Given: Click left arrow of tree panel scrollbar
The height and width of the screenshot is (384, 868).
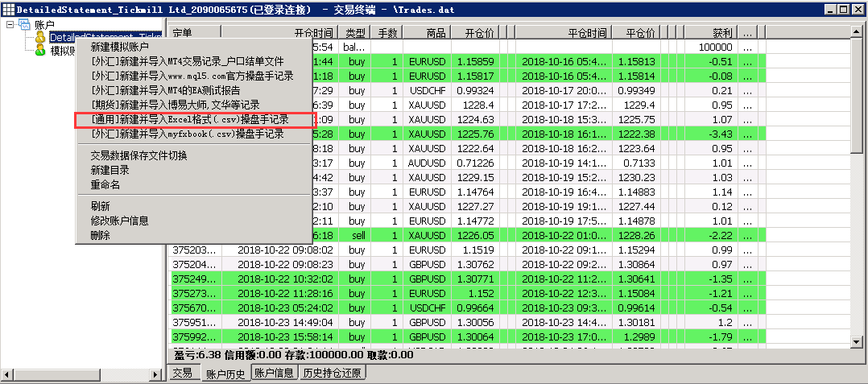Looking at the screenshot, I should (x=6, y=374).
